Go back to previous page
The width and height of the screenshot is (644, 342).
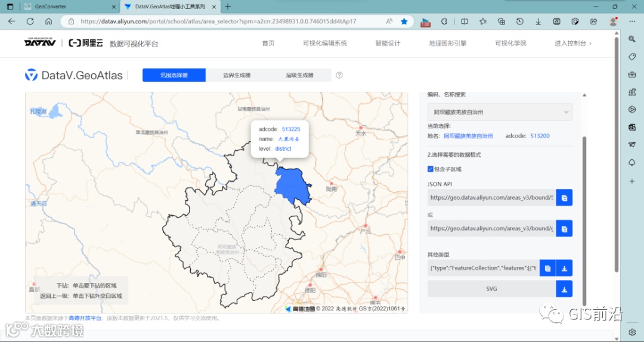(11, 21)
